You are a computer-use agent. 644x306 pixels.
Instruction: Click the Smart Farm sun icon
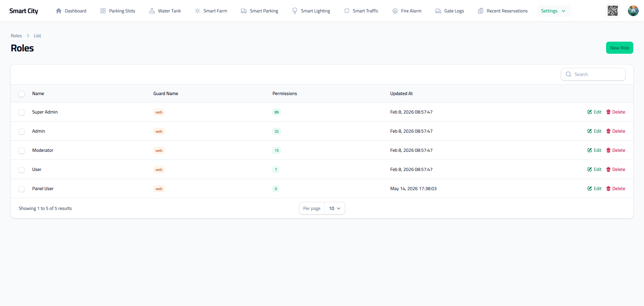pos(198,11)
